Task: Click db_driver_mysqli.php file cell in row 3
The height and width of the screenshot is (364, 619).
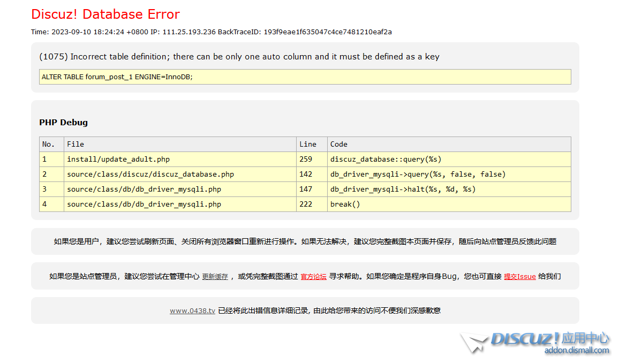Action: click(x=180, y=189)
